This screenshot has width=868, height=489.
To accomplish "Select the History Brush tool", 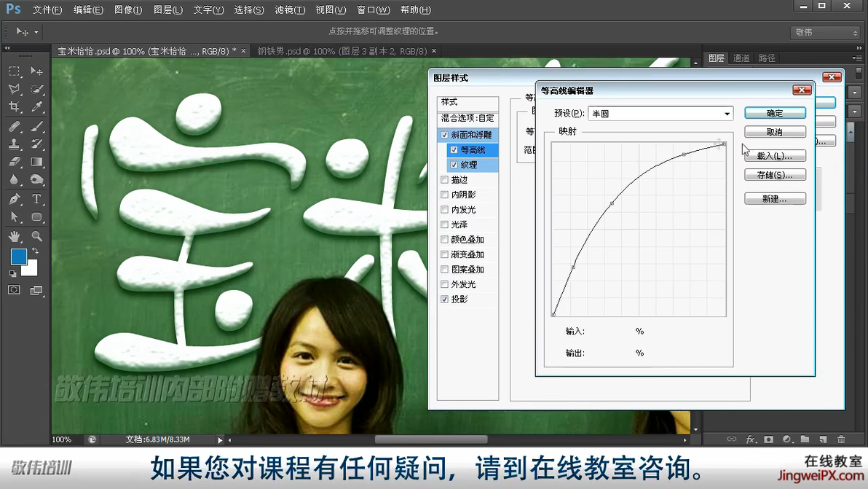I will [36, 144].
